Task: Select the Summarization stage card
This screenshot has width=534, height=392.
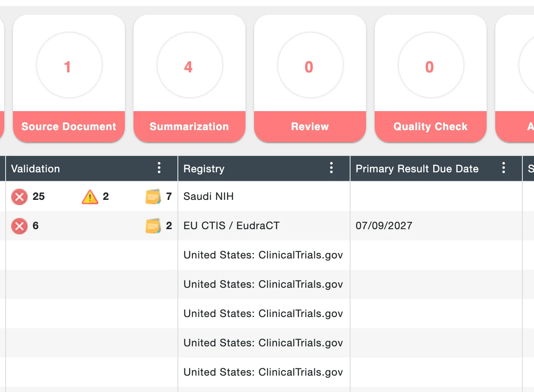Action: 189,78
